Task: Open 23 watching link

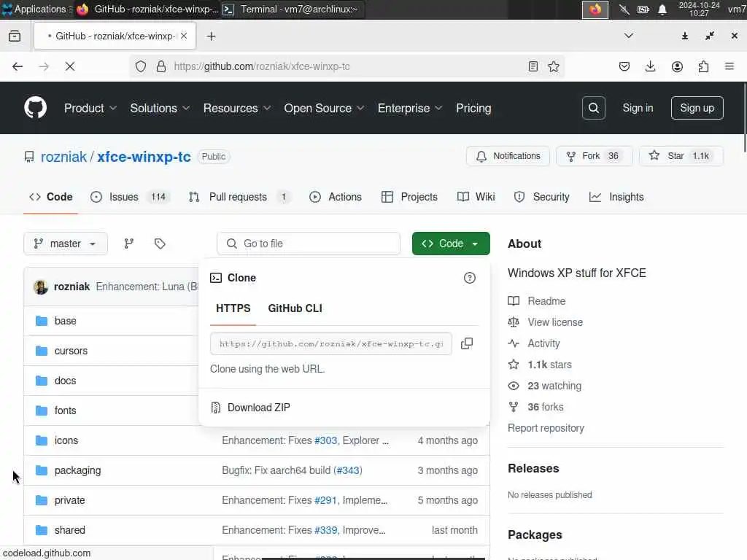Action: (x=554, y=386)
